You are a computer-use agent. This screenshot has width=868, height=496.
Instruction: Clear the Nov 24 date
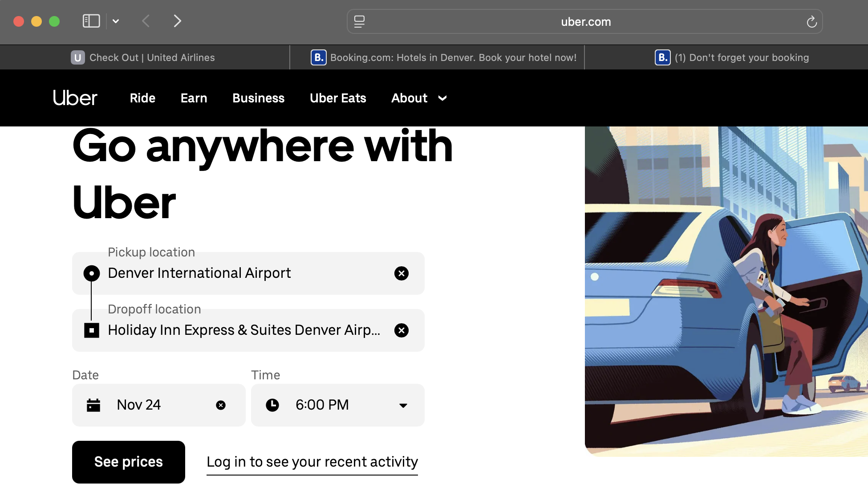pos(221,405)
